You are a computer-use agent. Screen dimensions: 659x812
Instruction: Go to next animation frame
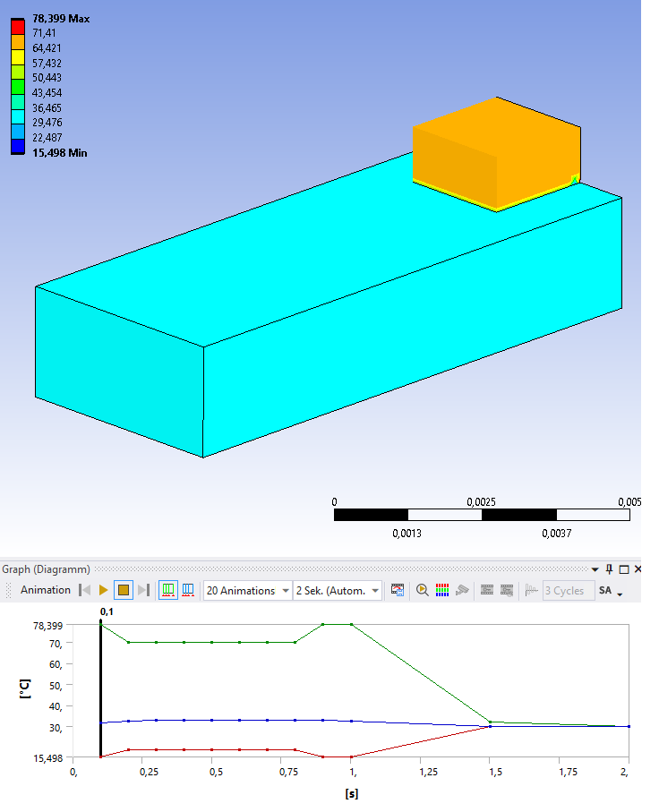click(143, 590)
